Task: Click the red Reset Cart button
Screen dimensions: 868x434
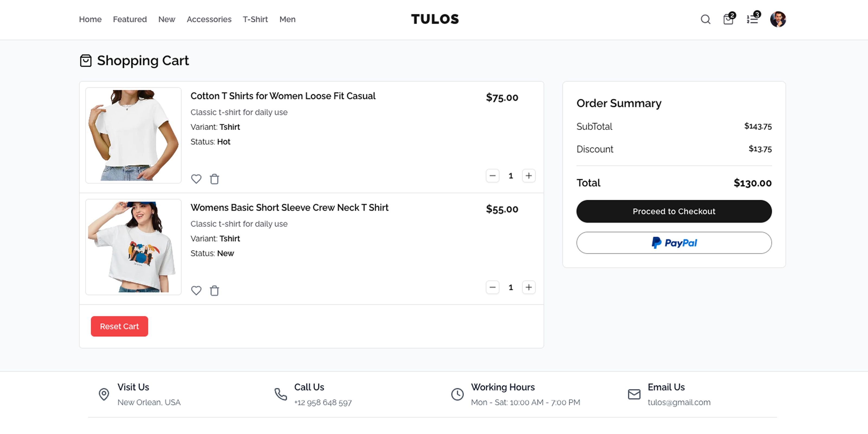Action: [x=119, y=326]
